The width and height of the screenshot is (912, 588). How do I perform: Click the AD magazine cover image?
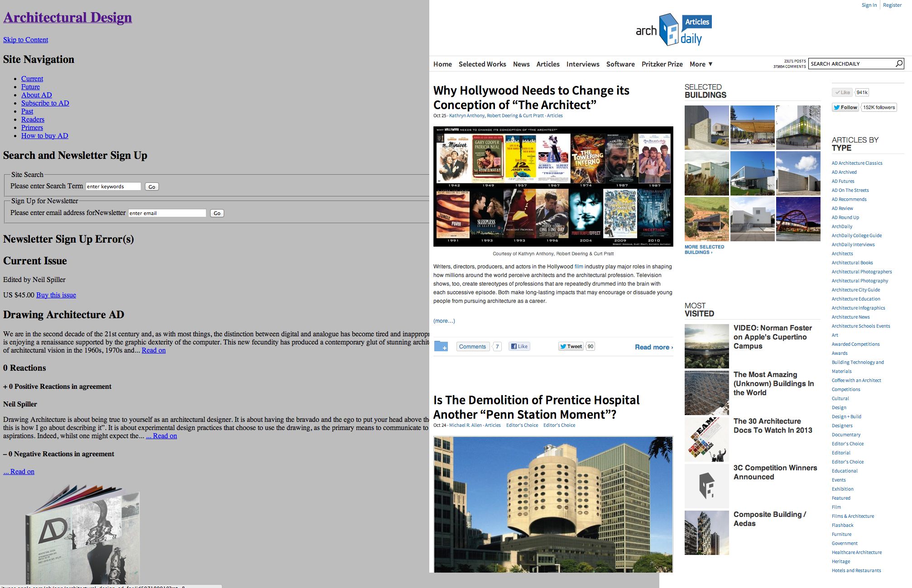pyautogui.click(x=82, y=534)
